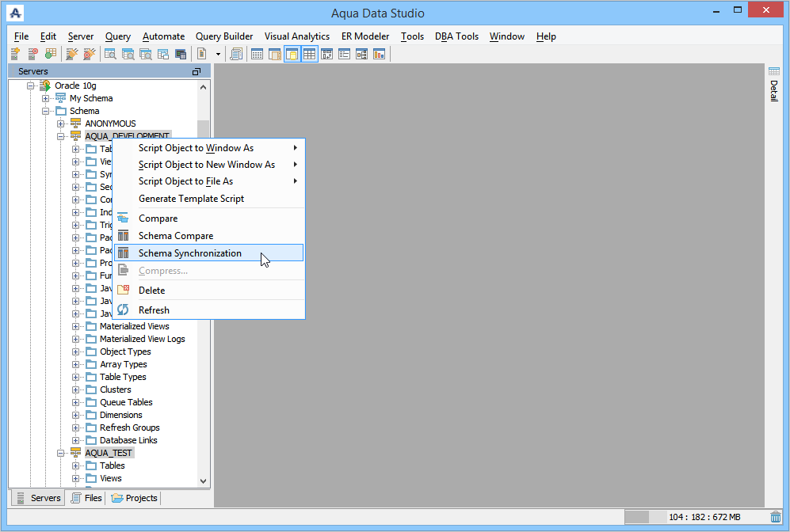
Task: Click the tree scrollbar down arrow
Action: [203, 481]
